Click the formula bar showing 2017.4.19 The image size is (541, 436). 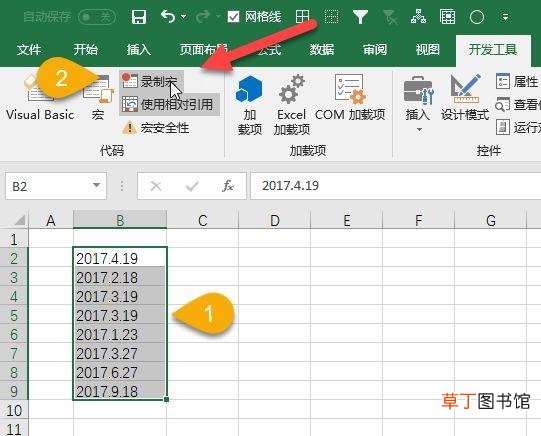click(x=395, y=186)
